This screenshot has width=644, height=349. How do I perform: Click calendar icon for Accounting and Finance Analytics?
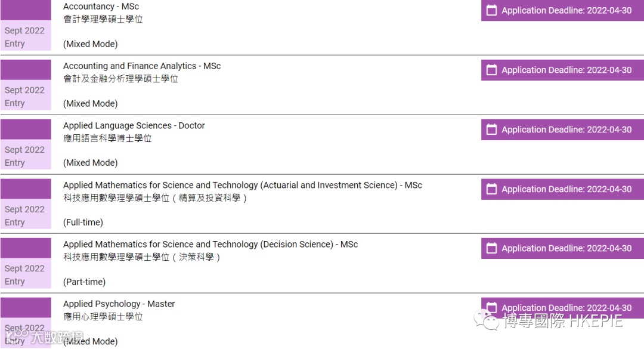coord(491,70)
